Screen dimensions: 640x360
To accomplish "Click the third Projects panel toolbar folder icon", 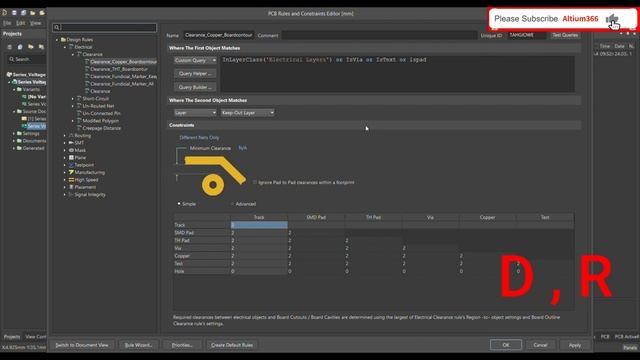I will pyautogui.click(x=31, y=47).
